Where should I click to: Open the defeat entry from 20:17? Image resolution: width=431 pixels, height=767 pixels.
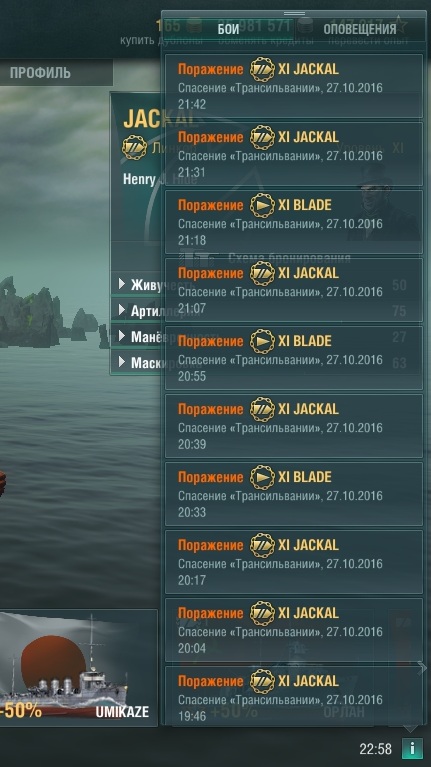pyautogui.click(x=294, y=562)
